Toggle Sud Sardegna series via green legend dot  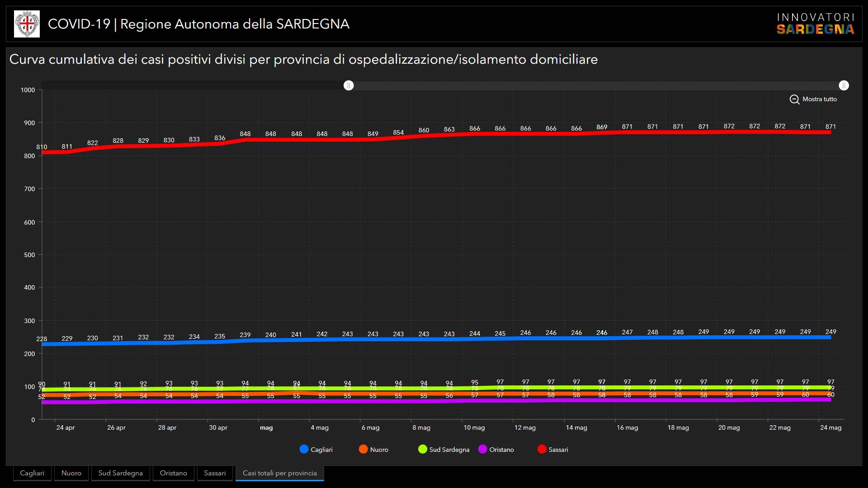coord(422,449)
